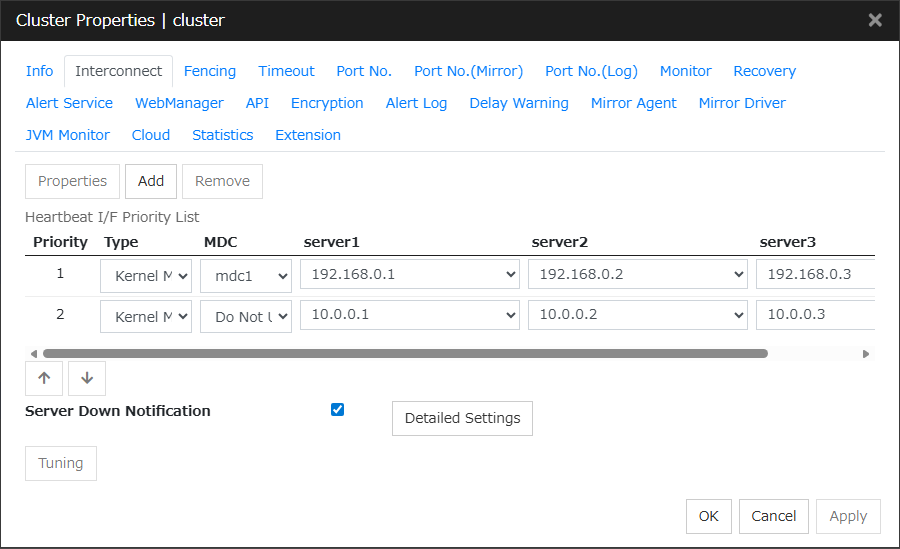Open Detailed Settings
Viewport: 900px width, 549px height.
point(462,418)
